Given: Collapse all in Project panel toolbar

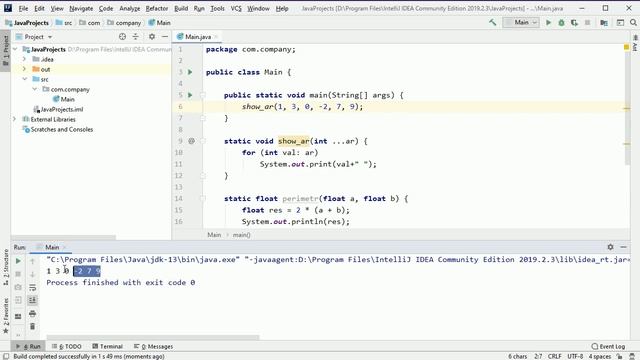Looking at the screenshot, I should coord(136,37).
